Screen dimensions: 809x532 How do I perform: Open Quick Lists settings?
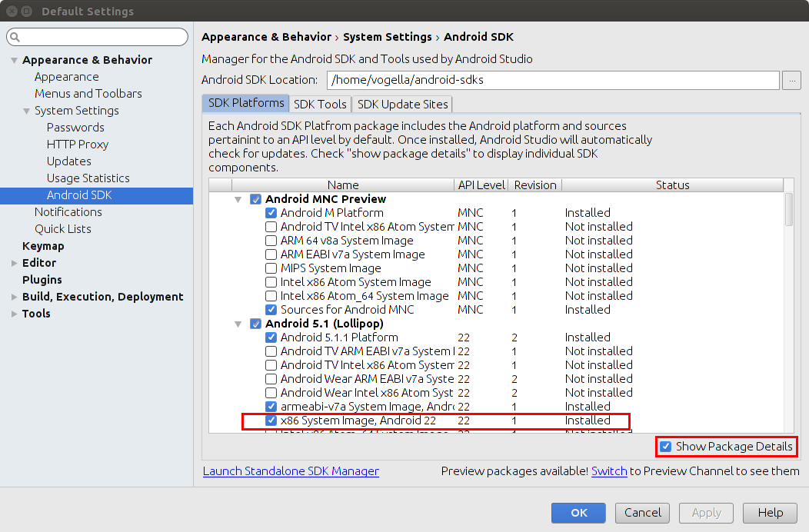[x=63, y=229]
